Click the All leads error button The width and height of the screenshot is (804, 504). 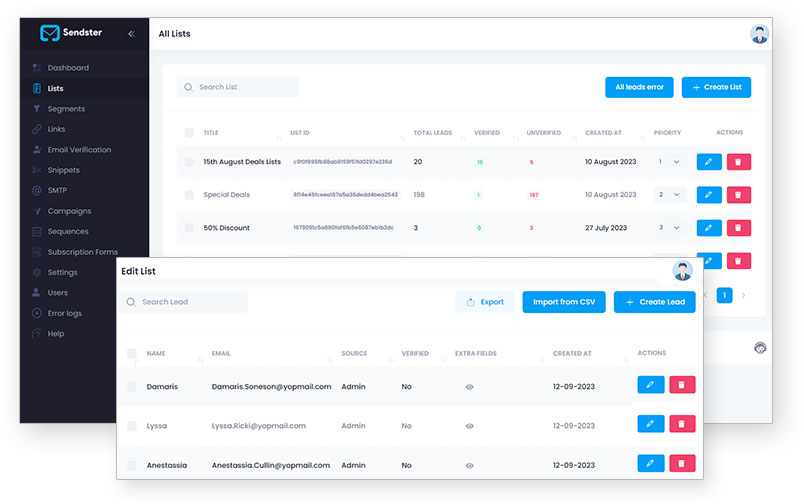(x=639, y=87)
